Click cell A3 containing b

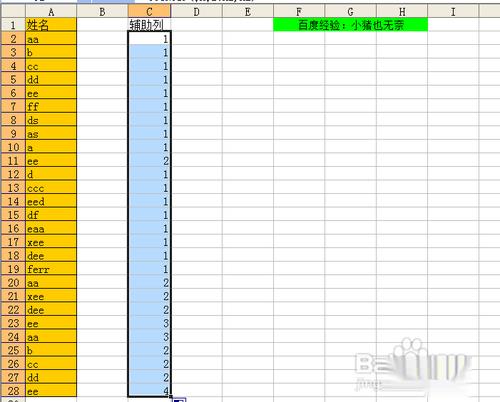tap(51, 52)
